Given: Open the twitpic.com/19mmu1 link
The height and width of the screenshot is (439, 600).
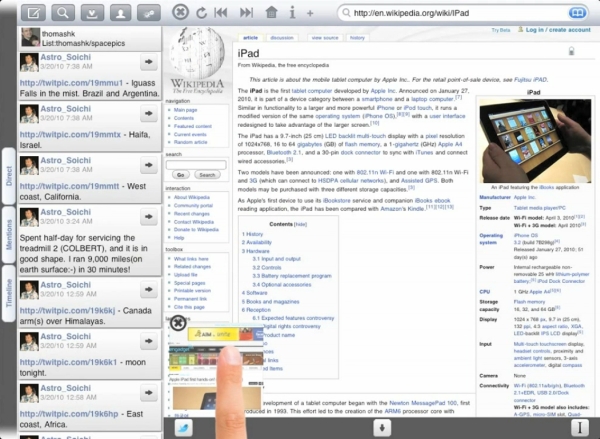Looking at the screenshot, I should (x=72, y=83).
